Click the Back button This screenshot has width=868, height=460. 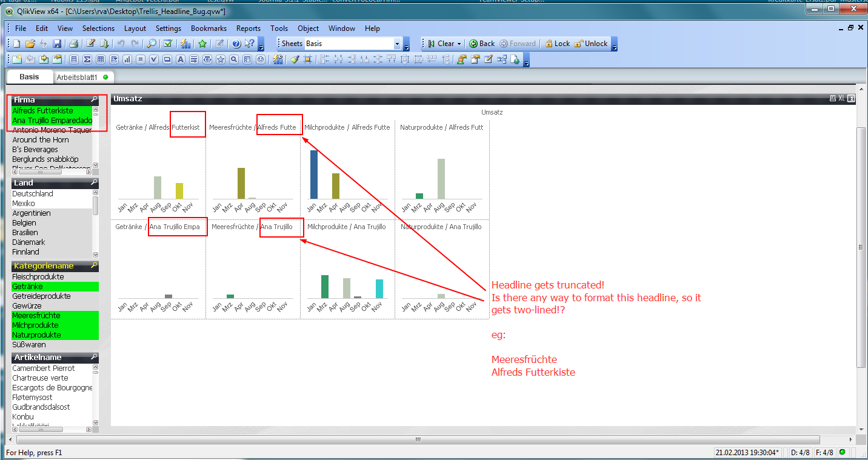click(x=482, y=44)
